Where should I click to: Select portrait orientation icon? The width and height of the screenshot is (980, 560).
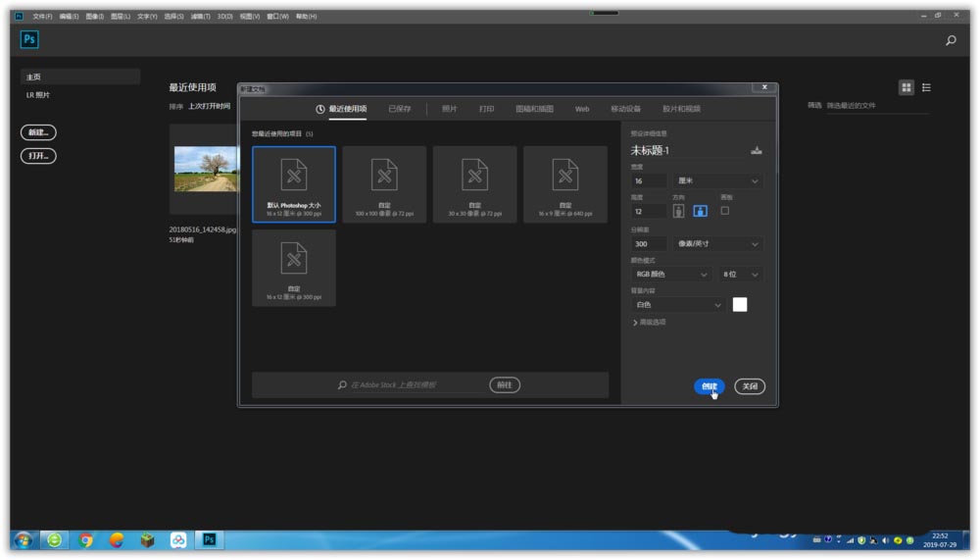tap(678, 211)
